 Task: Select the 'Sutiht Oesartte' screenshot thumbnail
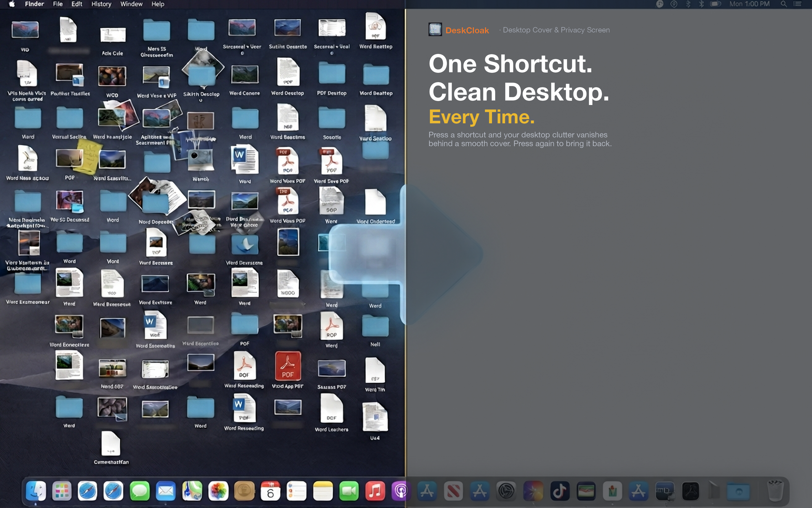(x=288, y=27)
